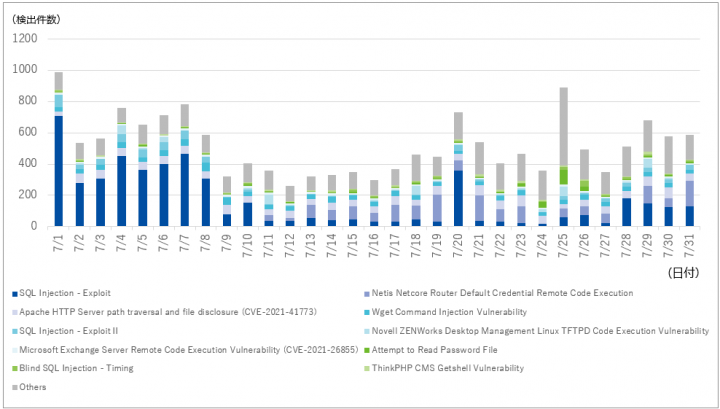Click the 7/19 stacked bar
The image size is (720, 409).
[x=437, y=192]
